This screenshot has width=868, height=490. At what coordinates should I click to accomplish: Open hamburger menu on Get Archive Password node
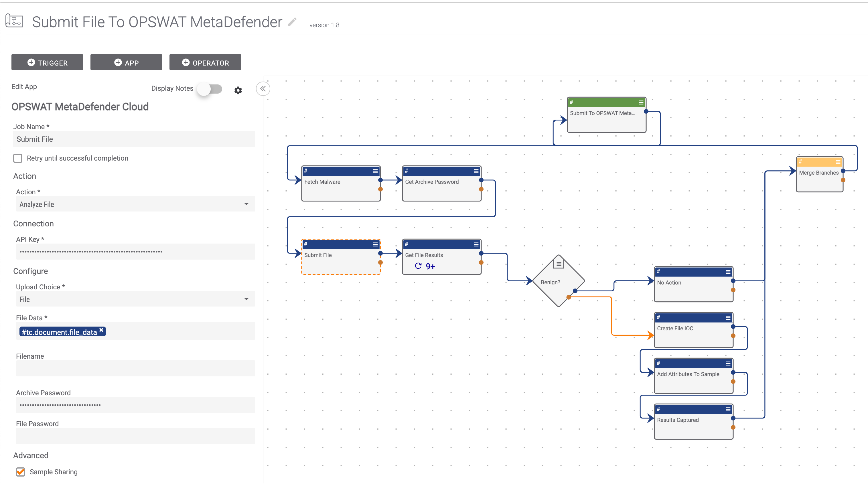coord(476,171)
